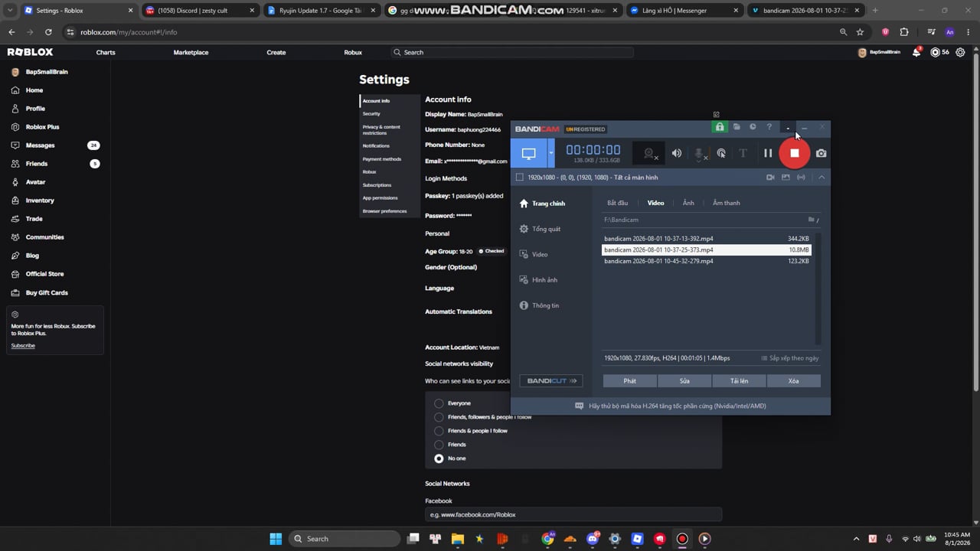Toggle the Bandicam webcam overlay icon
Viewport: 980px width, 551px height.
[650, 154]
